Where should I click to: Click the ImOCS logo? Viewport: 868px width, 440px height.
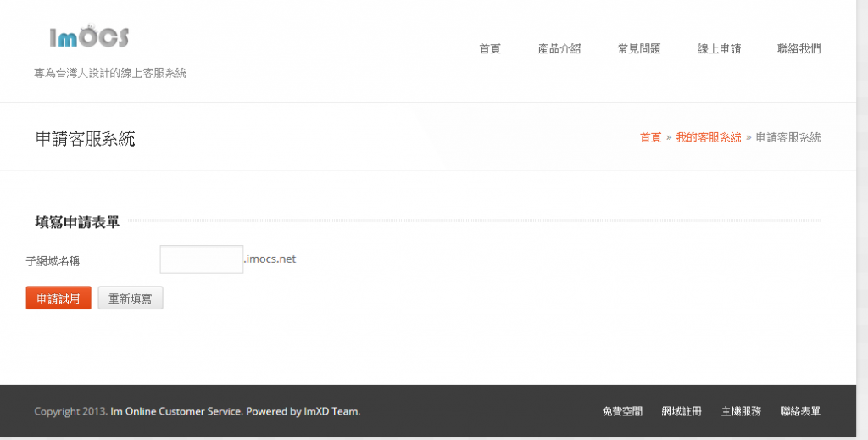coord(89,36)
